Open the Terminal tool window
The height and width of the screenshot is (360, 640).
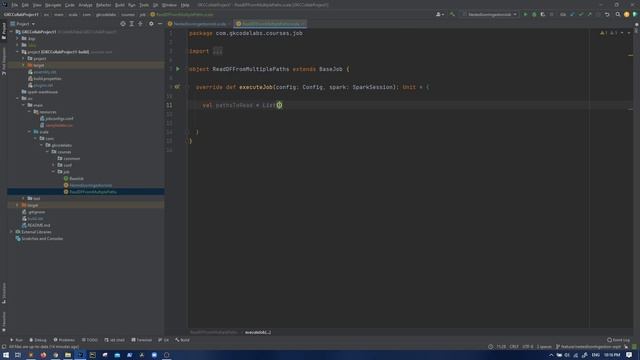[142, 340]
